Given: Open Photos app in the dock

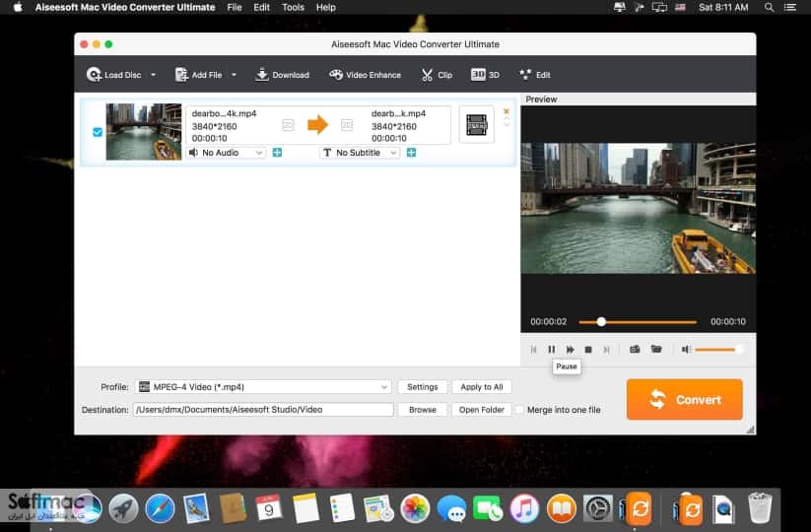Looking at the screenshot, I should [415, 508].
